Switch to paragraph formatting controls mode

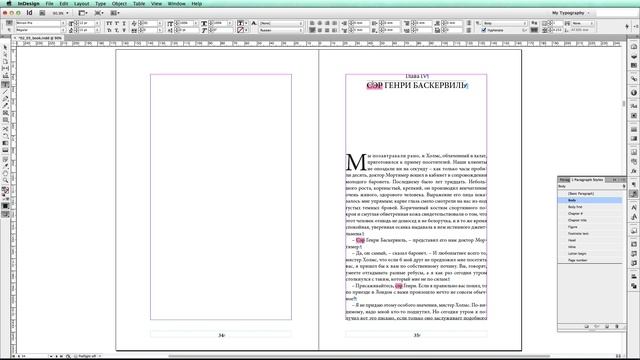click(9, 30)
